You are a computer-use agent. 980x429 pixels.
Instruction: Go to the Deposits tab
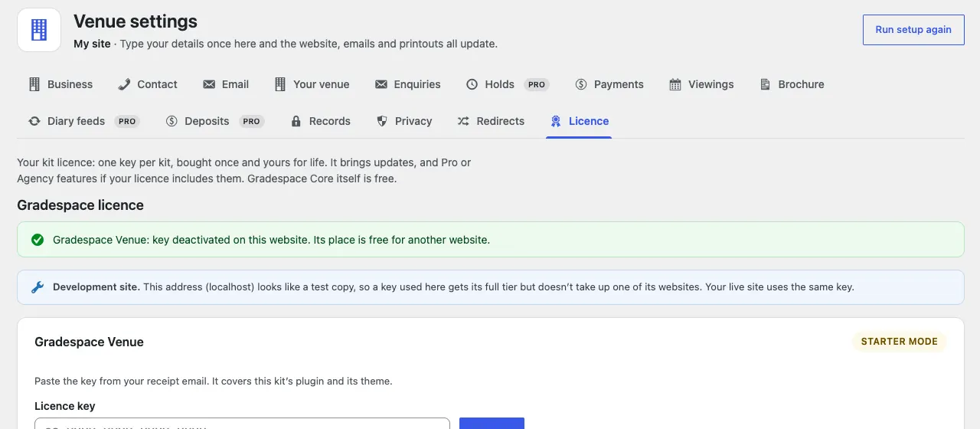pos(215,121)
